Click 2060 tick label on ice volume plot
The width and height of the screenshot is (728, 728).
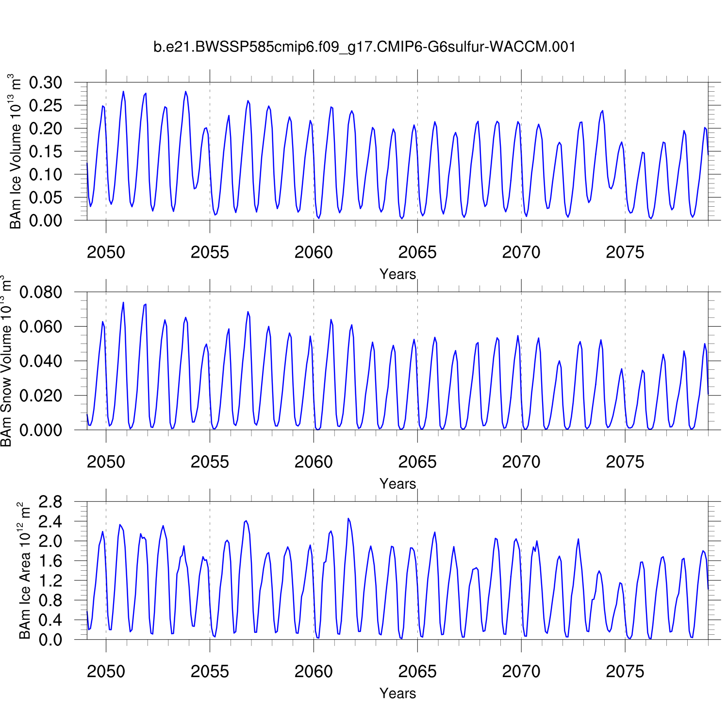pyautogui.click(x=314, y=252)
